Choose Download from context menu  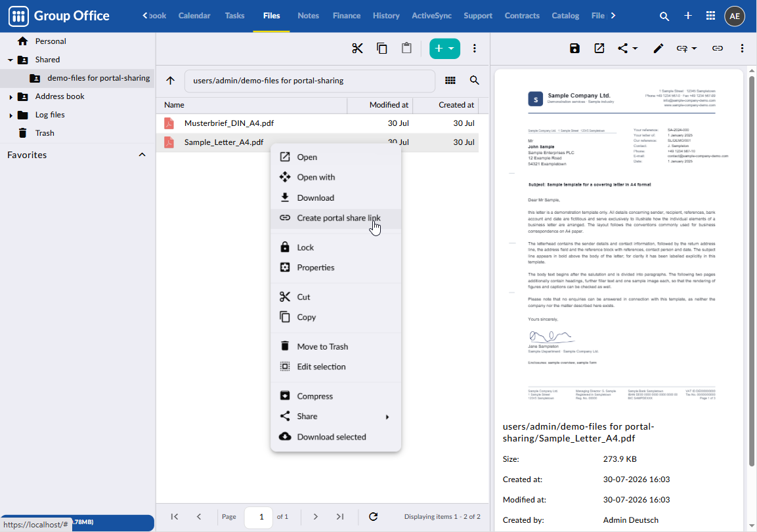tap(335, 197)
